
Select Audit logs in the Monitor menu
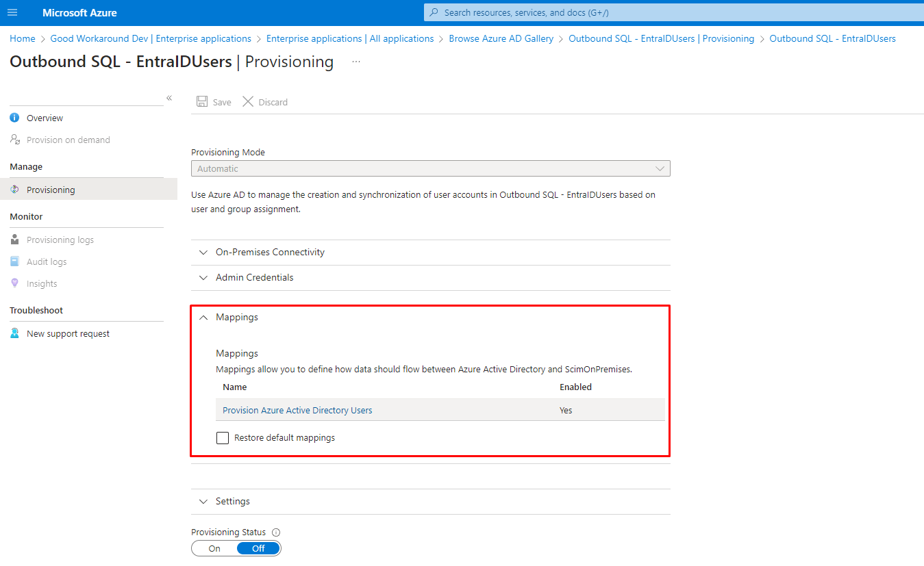click(x=47, y=262)
